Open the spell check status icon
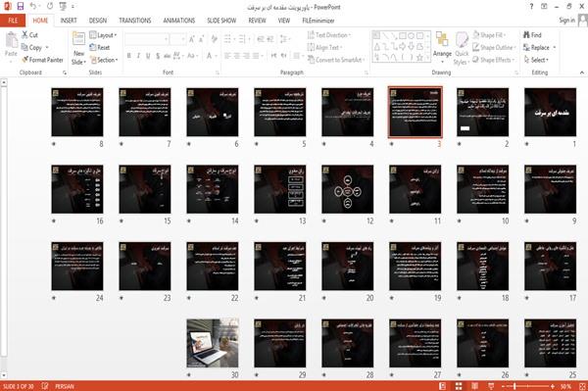 click(x=45, y=386)
